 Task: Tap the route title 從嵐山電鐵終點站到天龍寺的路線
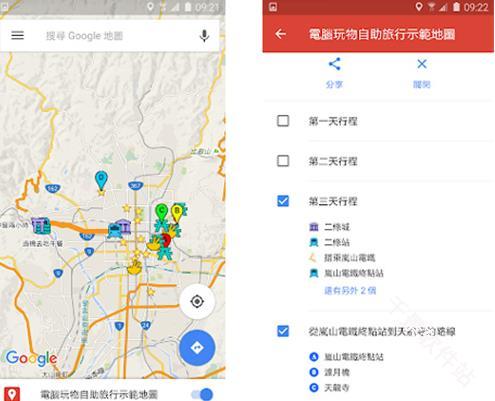point(381,331)
